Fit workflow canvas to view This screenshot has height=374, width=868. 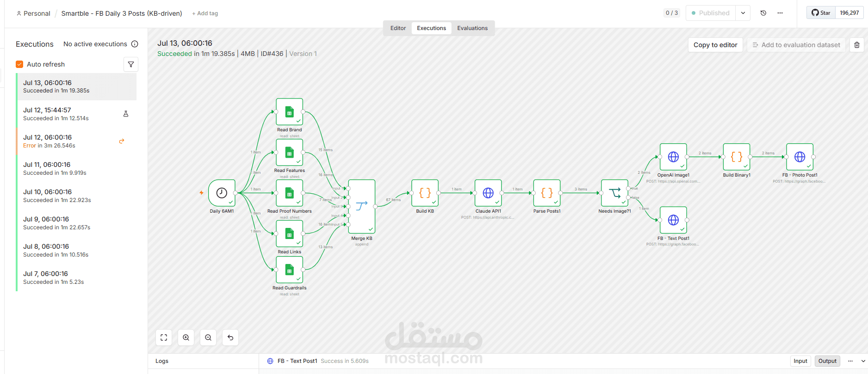(x=164, y=337)
